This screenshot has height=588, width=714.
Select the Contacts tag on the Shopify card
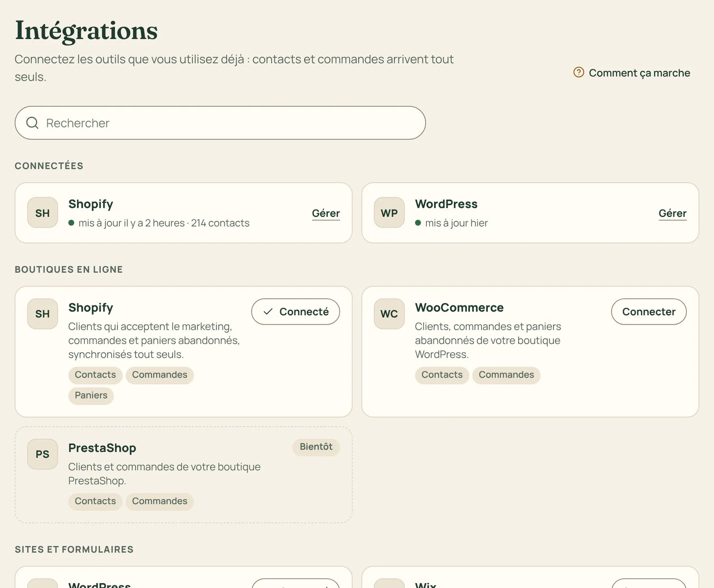click(95, 375)
